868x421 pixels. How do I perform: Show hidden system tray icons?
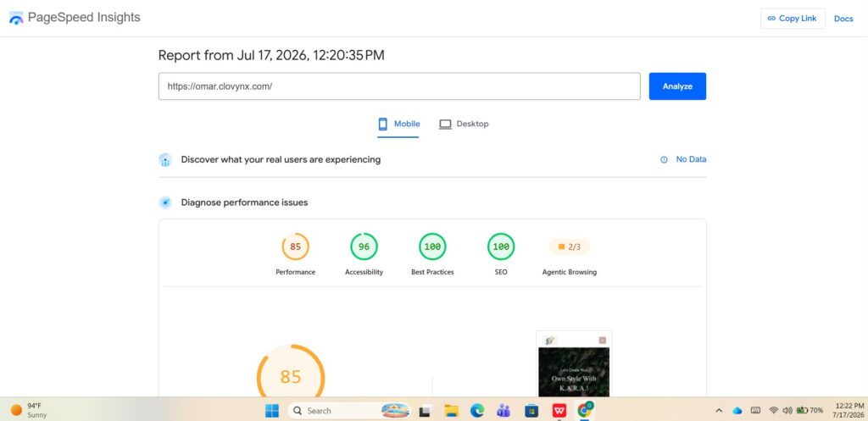[x=719, y=411]
